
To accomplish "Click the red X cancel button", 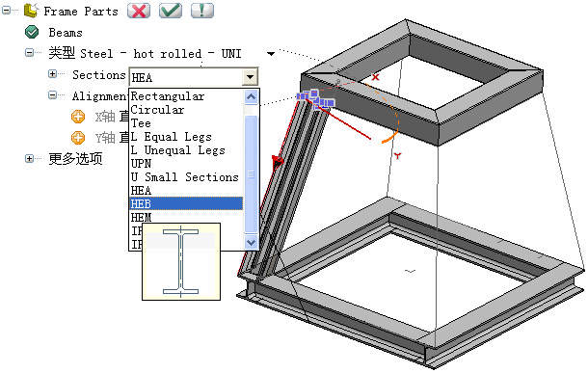I will pos(139,11).
